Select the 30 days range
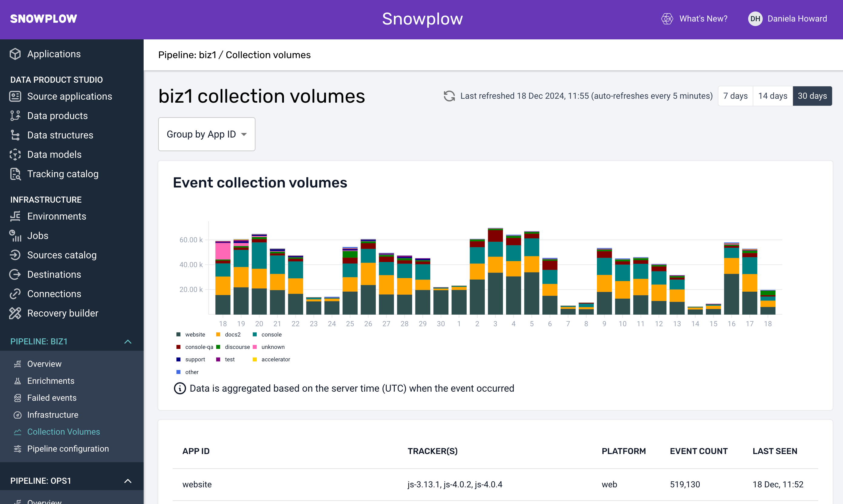 812,96
